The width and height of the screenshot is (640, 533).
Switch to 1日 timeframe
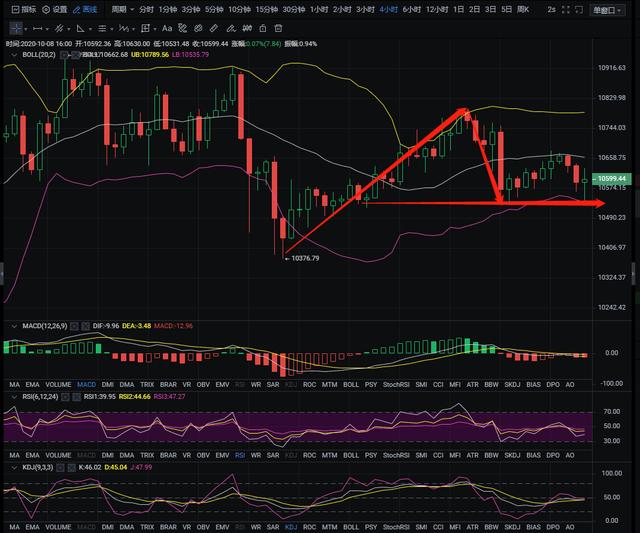point(458,9)
